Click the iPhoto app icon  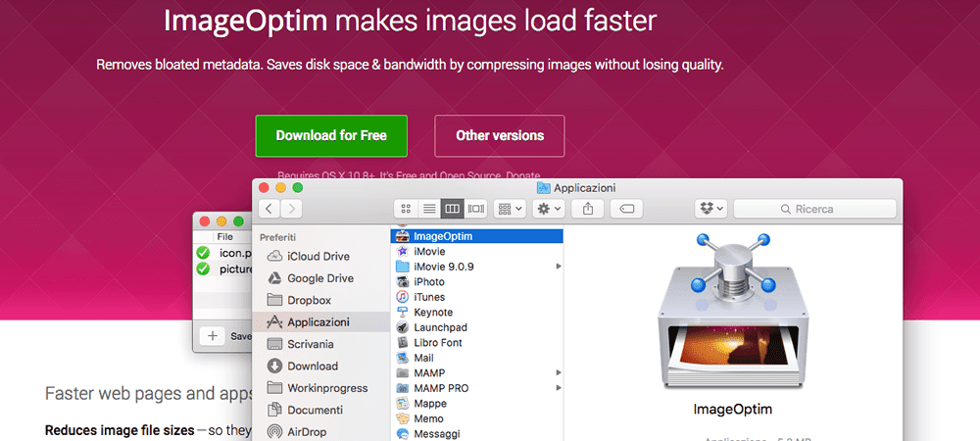coord(403,281)
